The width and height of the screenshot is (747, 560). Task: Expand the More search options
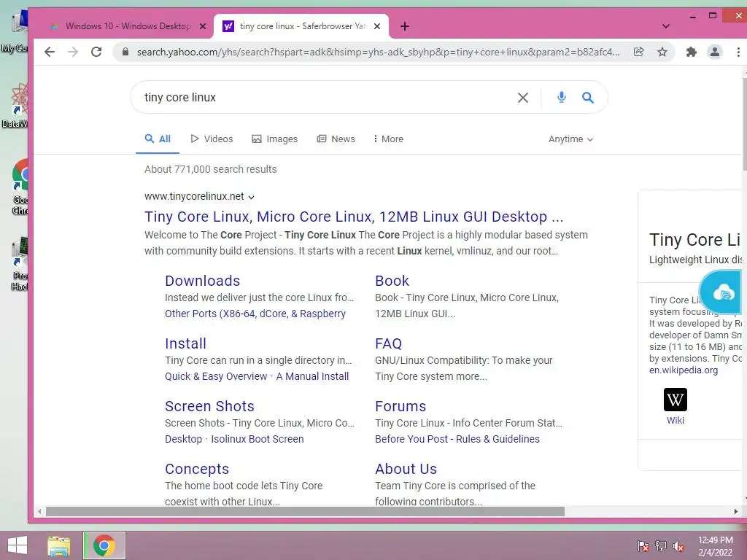(x=388, y=139)
